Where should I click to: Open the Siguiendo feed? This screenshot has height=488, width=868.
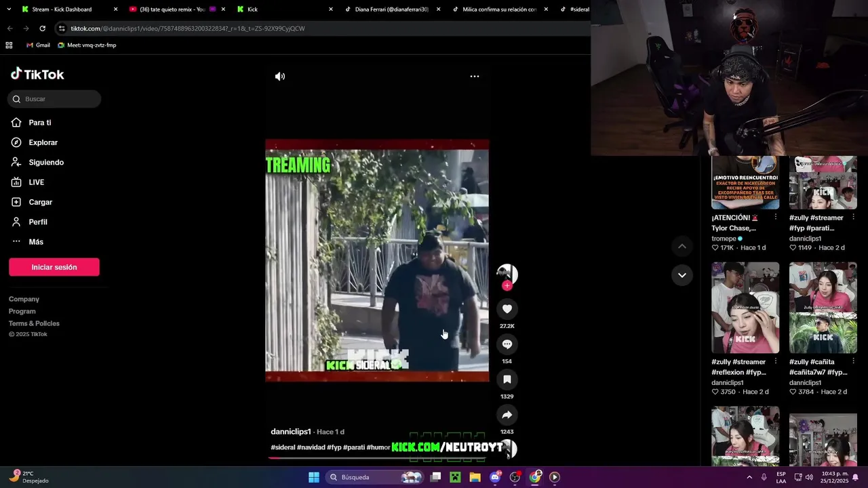[x=46, y=163]
